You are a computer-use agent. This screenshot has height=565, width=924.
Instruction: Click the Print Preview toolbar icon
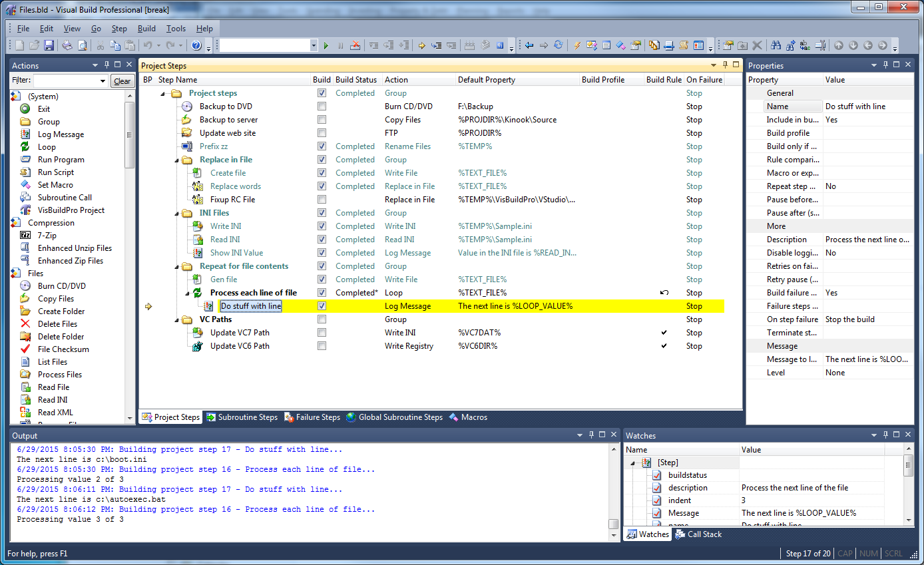point(82,45)
